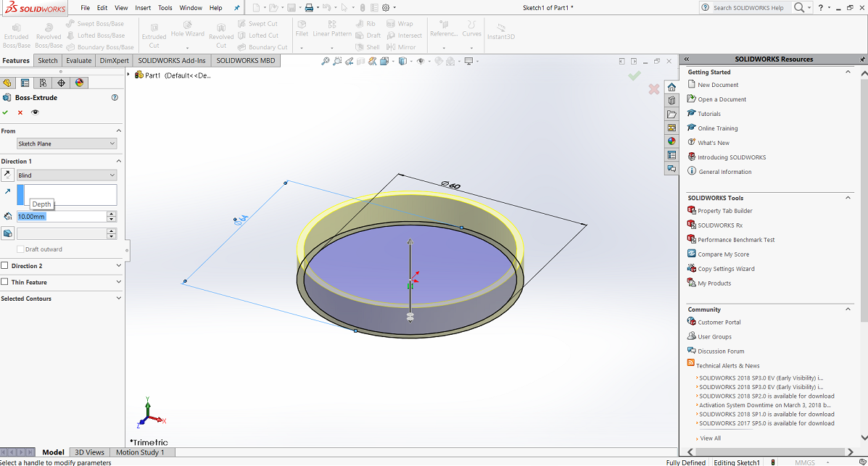Open the File menu
Screen dimensions: 868x466
point(86,8)
